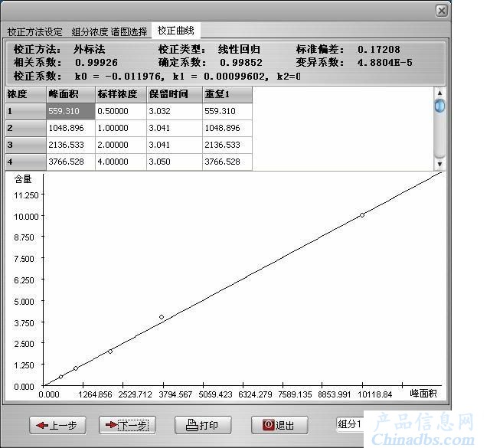This screenshot has width=490, height=448.
Task: Click the 外标法 calibration method value
Action: (x=90, y=50)
